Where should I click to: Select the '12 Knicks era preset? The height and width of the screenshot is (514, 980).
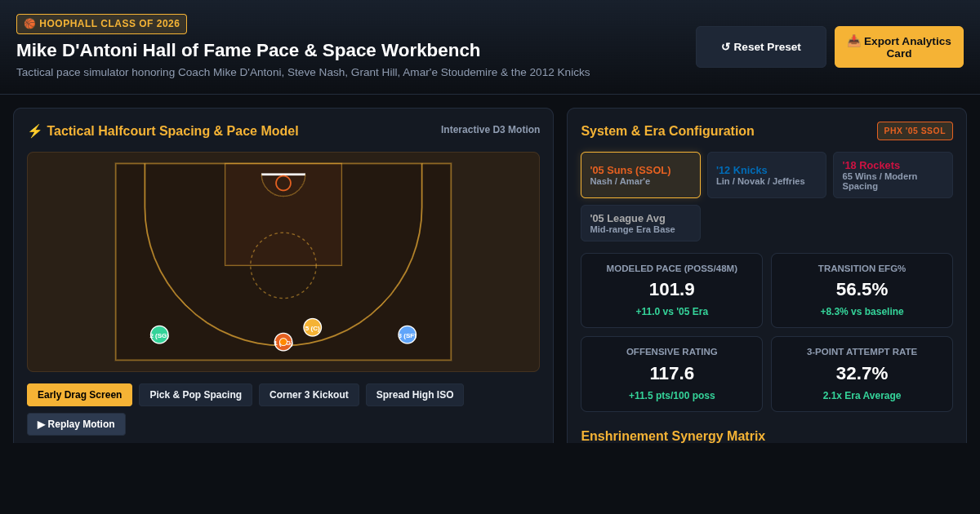[767, 175]
